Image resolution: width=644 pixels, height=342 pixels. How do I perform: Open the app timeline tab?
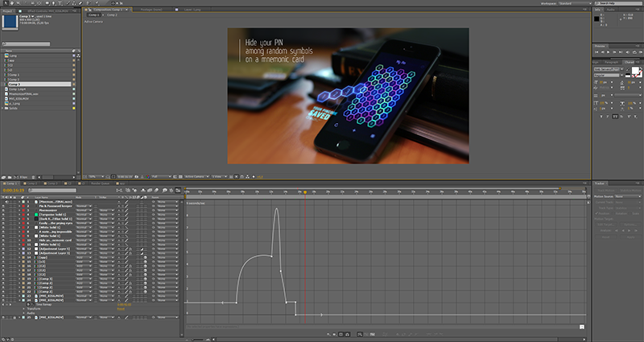pos(122,183)
